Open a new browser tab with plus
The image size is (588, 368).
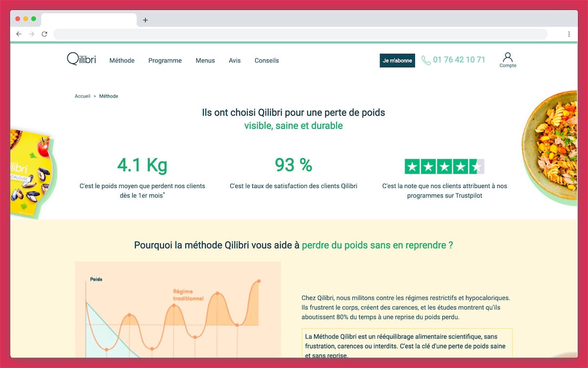pos(145,20)
